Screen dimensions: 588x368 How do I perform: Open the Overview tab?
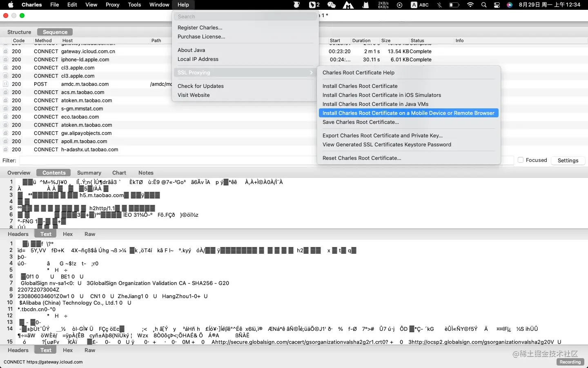click(19, 173)
